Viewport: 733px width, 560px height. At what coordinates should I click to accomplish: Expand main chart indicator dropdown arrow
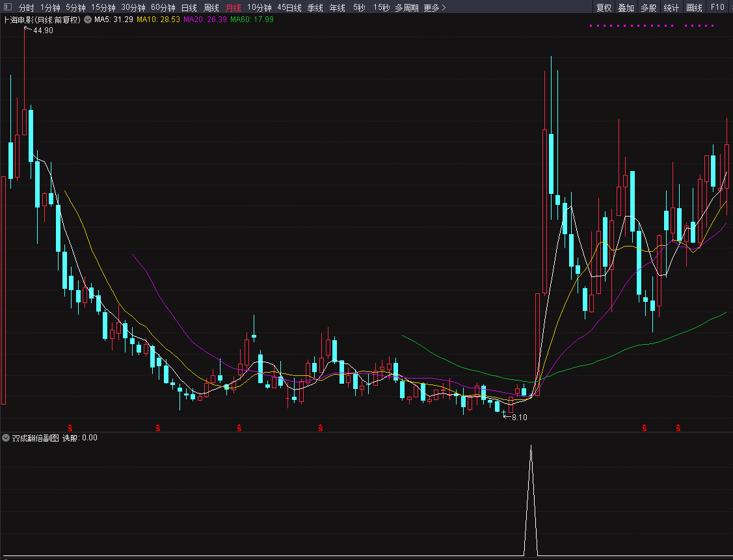pyautogui.click(x=87, y=20)
